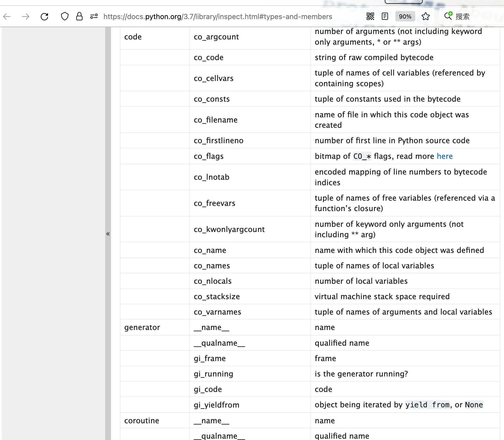The width and height of the screenshot is (504, 440).
Task: Click 'virtual machine stack space required' text
Action: (382, 297)
